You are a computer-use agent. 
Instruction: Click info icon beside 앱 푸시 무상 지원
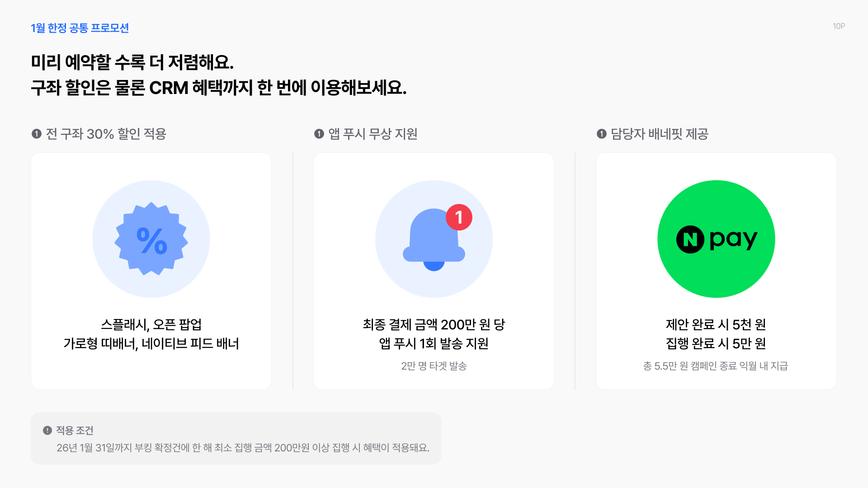pos(319,134)
